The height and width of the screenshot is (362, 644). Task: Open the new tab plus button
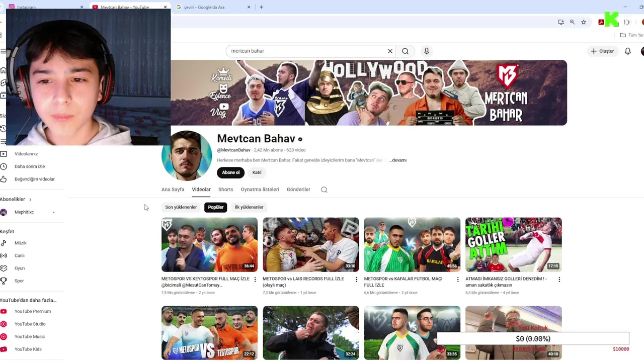pyautogui.click(x=261, y=7)
